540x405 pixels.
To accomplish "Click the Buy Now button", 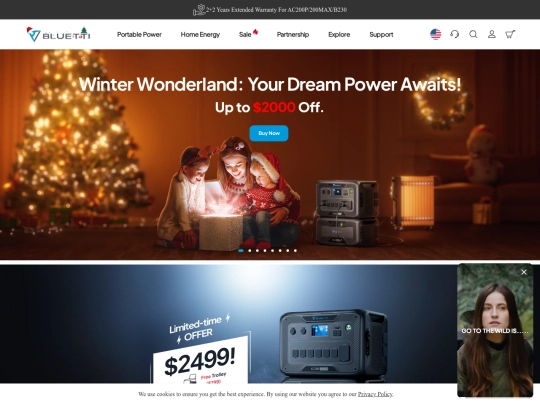I will click(269, 133).
